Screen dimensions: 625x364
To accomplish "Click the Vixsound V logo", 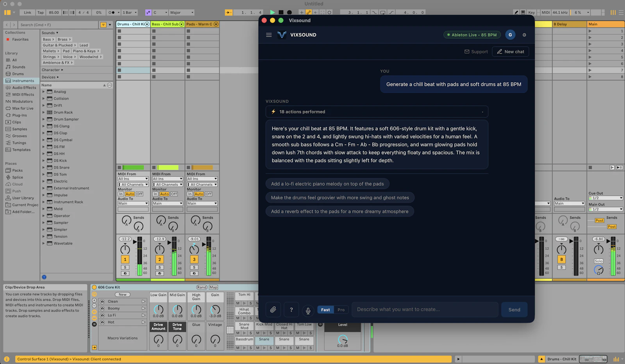I will 282,35.
